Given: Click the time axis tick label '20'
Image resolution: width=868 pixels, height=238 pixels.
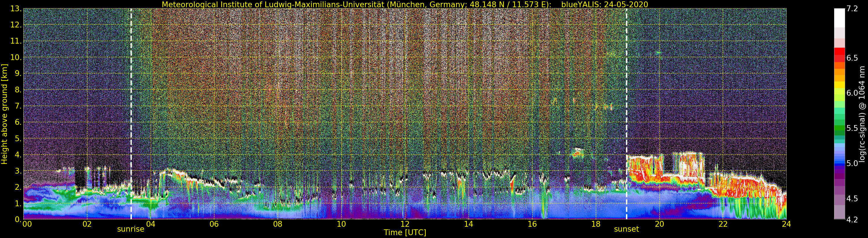Looking at the screenshot, I should click(x=659, y=224).
